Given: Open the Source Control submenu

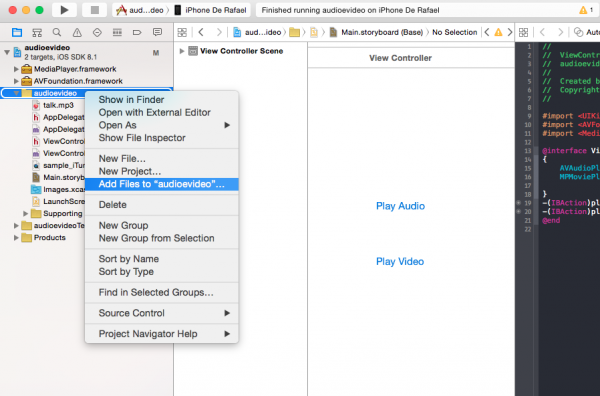Looking at the screenshot, I should pyautogui.click(x=162, y=313).
